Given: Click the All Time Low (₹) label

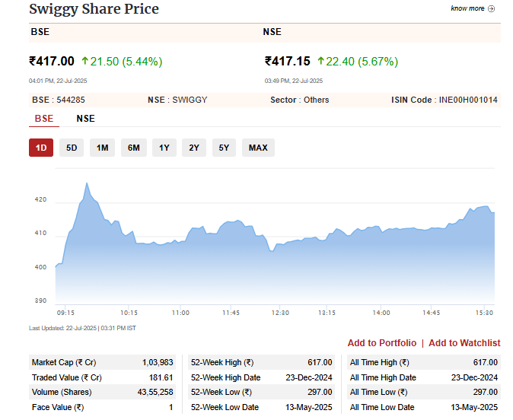Looking at the screenshot, I should click(379, 392).
